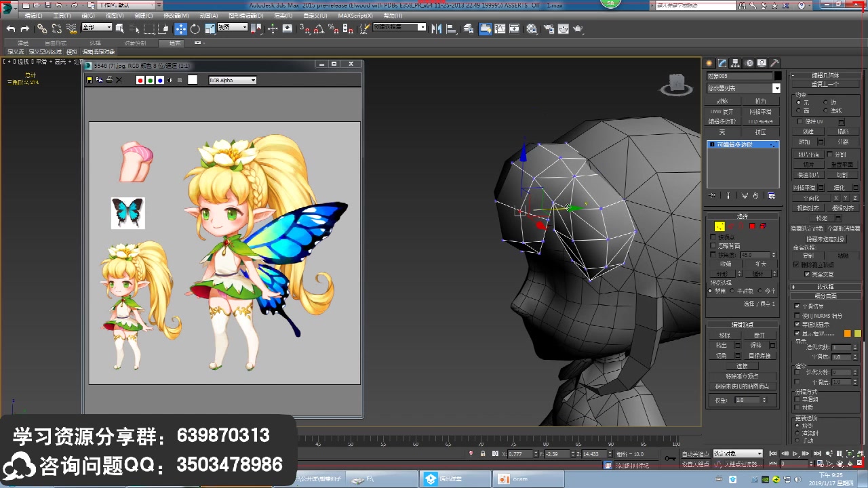Viewport: 868px width, 488px height.
Task: Open the Utilities hammer panel tab
Action: point(774,63)
